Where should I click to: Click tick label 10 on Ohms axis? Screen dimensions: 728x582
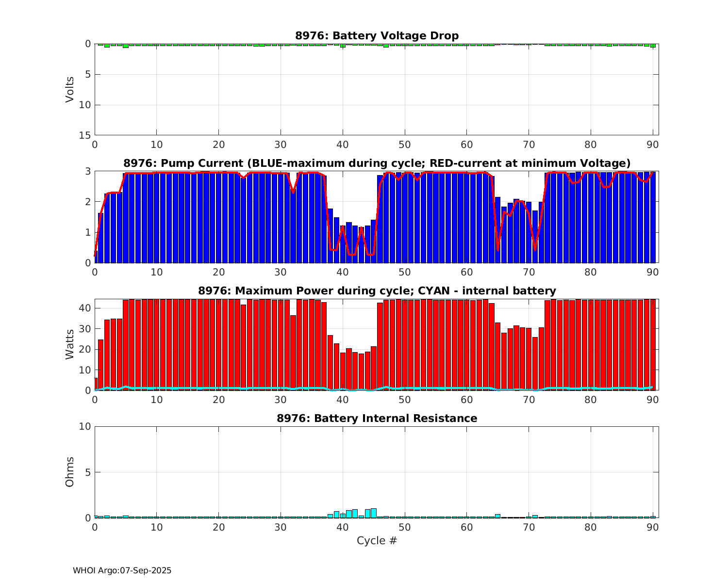[85, 426]
